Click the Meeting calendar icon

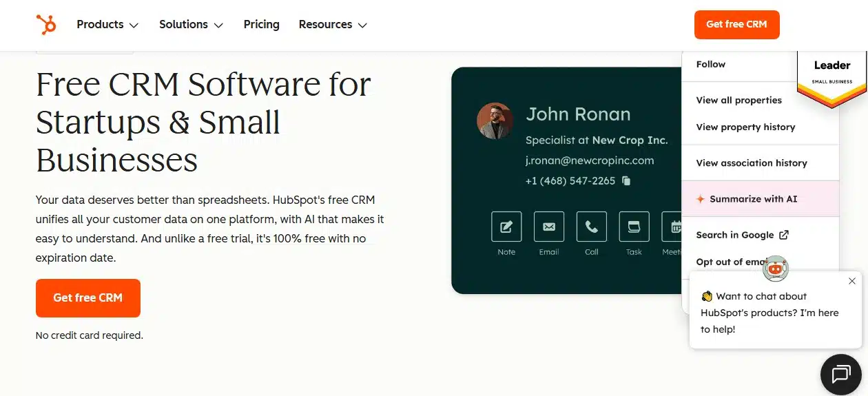pyautogui.click(x=672, y=227)
